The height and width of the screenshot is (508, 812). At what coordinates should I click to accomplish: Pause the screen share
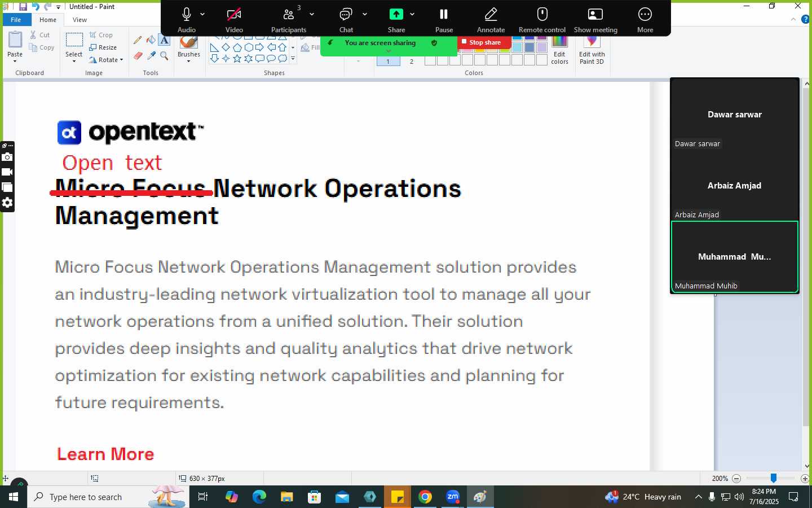(x=444, y=19)
